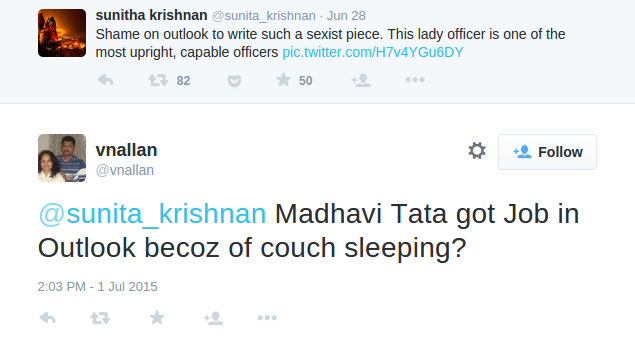Reply to sunitha krishnan's tweet
The image size is (635, 362).
pos(106,80)
